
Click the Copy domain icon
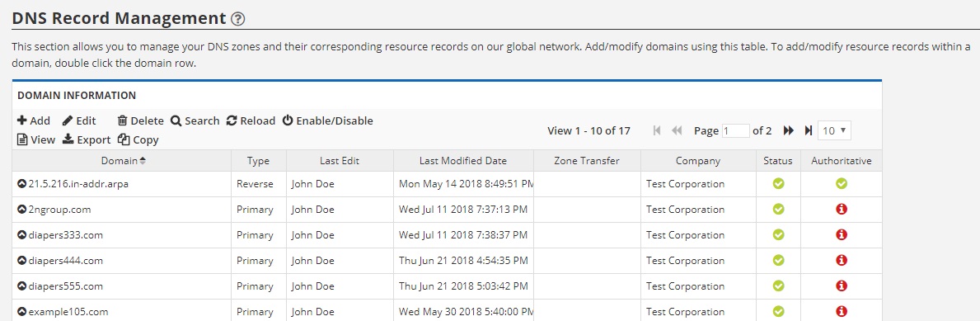coord(123,140)
